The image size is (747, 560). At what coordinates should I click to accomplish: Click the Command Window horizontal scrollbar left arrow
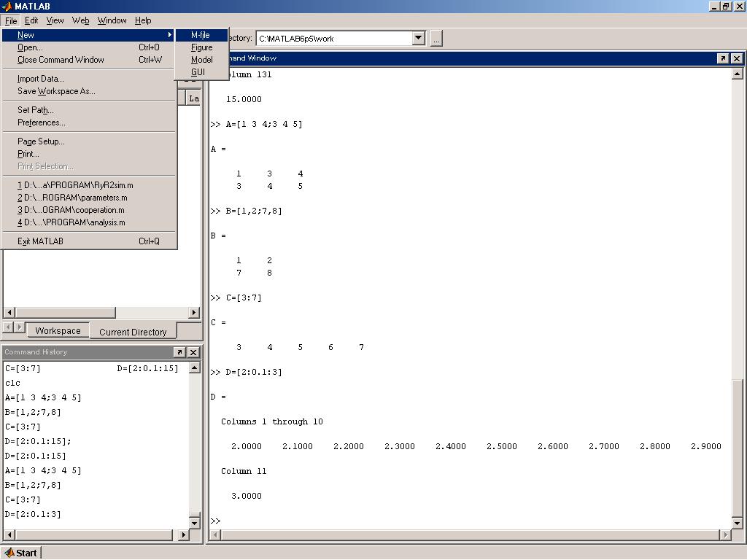click(215, 534)
